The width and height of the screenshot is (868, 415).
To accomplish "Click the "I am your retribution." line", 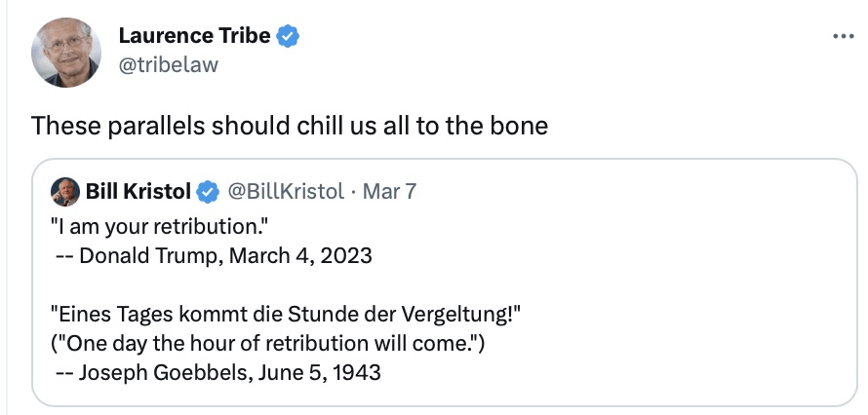I will click(159, 229).
